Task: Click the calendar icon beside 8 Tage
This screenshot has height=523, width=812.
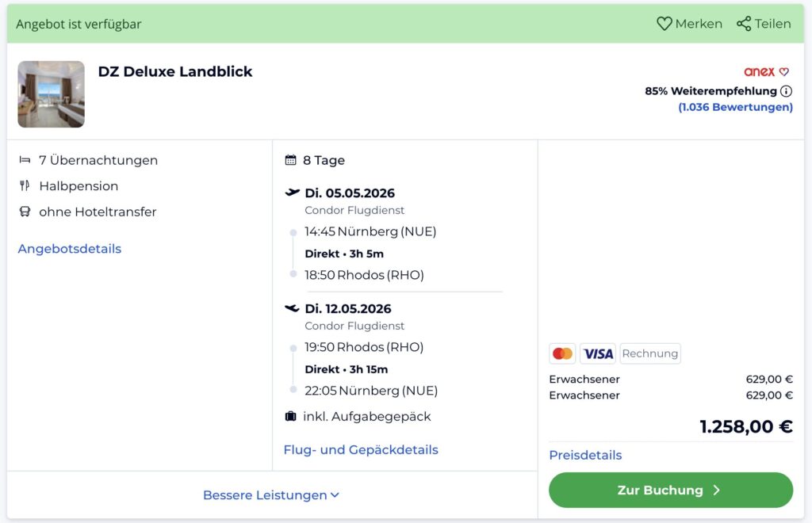Action: [291, 160]
